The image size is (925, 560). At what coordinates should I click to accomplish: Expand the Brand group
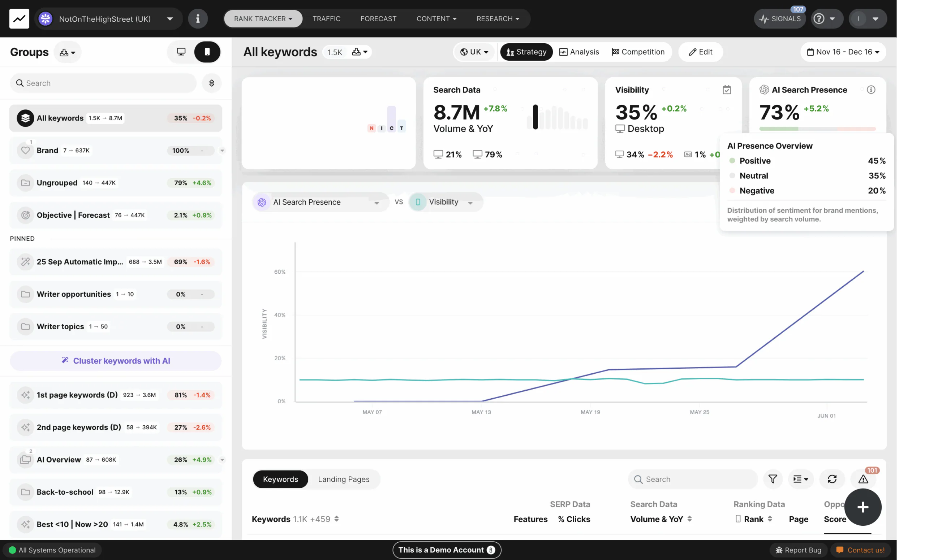[222, 151]
